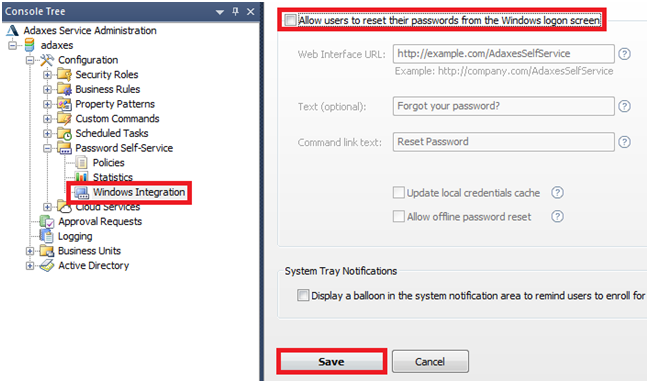Screen dimensions: 649x383
Task: Click the Custom Commands lightning folder icon
Action: coord(64,118)
